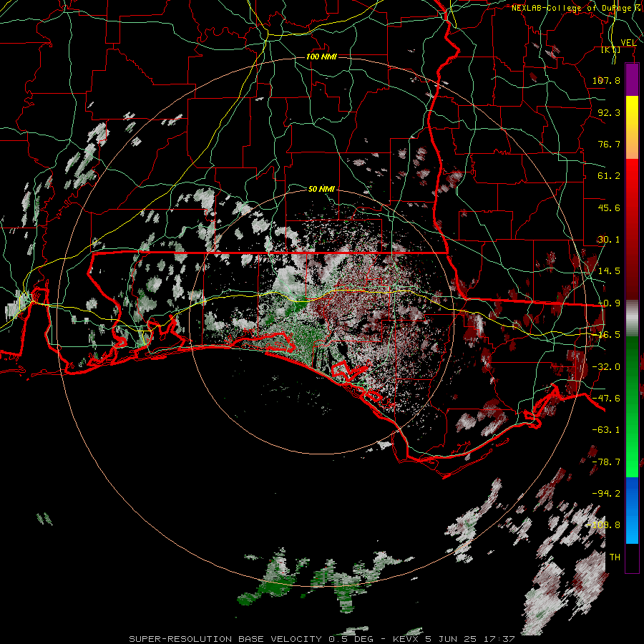Screen dimensions: 644x644
Task: Click the purple segment of velocity color bar
Action: pos(632,79)
